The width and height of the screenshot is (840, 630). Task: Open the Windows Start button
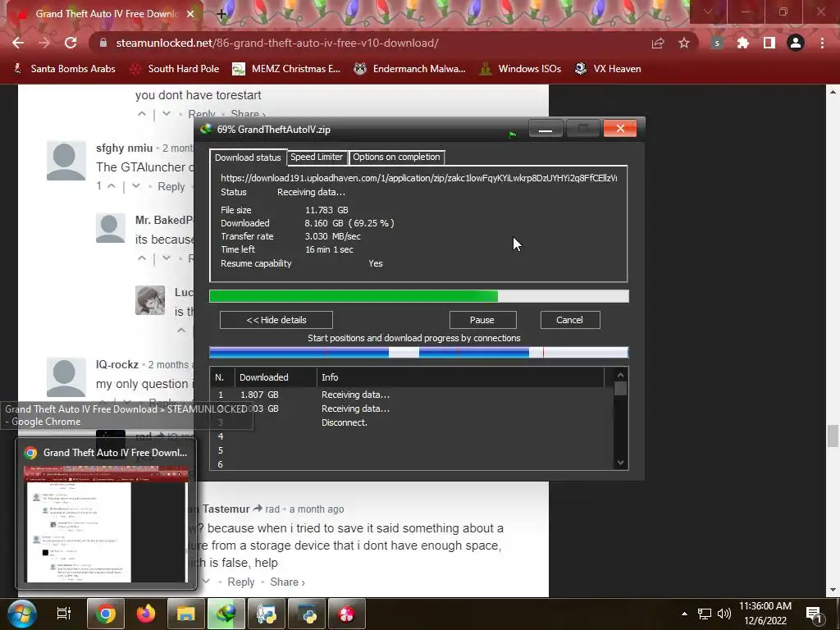[21, 614]
